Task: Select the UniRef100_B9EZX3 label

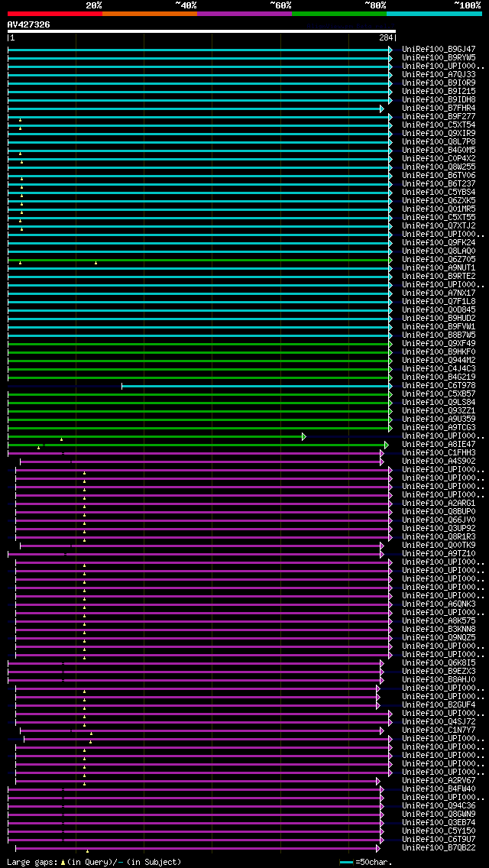Action: (x=439, y=672)
